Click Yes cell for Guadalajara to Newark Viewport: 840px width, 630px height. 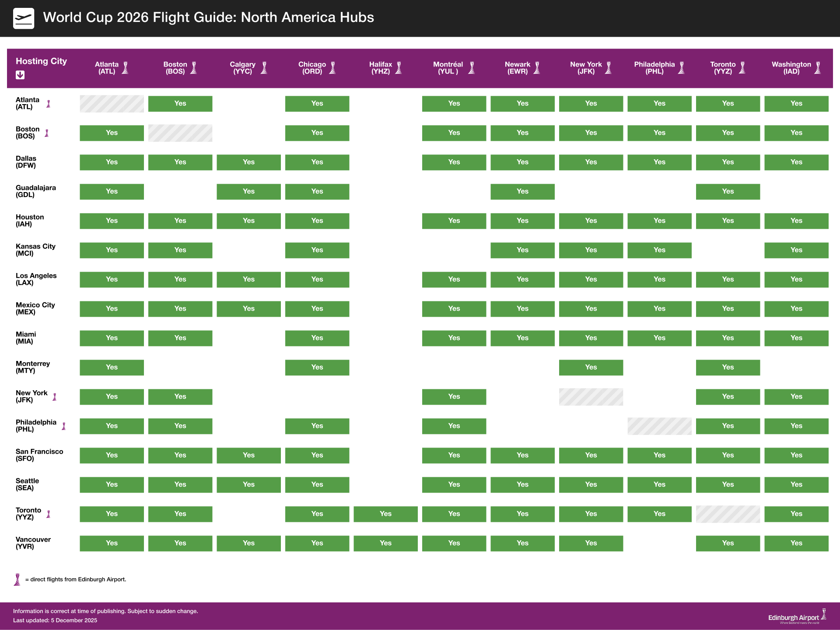pos(522,192)
